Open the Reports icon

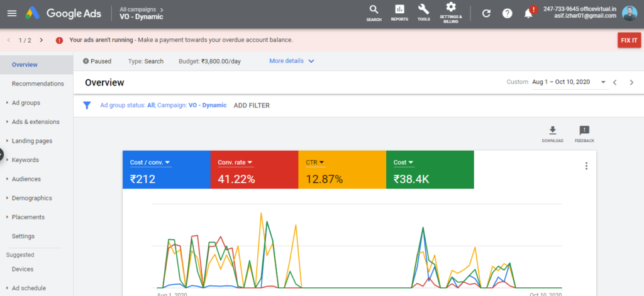pos(399,13)
